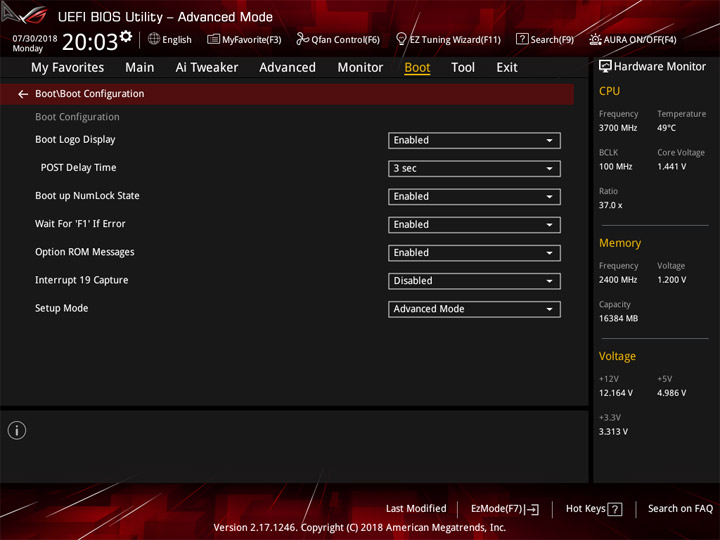Click the 07/30/2018 date text
This screenshot has height=540, width=720.
pyautogui.click(x=35, y=39)
